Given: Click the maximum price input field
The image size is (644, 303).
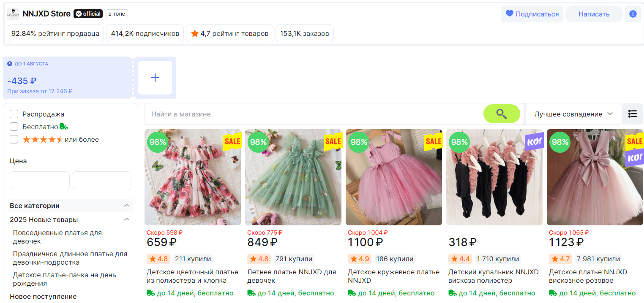Looking at the screenshot, I should coord(101,181).
